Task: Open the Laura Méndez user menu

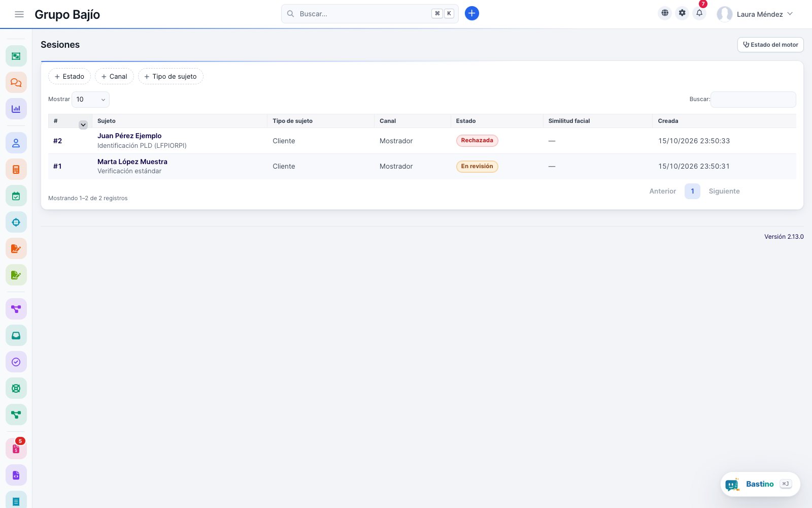Action: [755, 14]
